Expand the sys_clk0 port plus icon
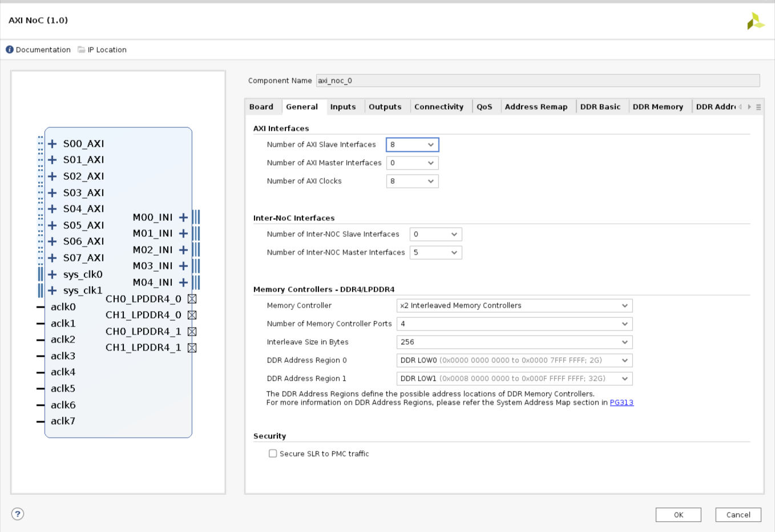Screen dimensions: 775x532 (x=53, y=275)
